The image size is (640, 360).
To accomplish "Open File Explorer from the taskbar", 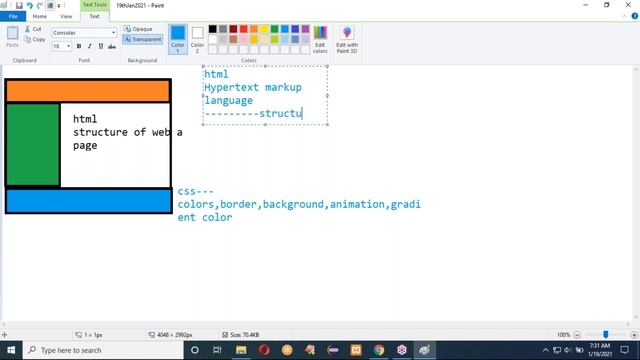I will click(241, 350).
